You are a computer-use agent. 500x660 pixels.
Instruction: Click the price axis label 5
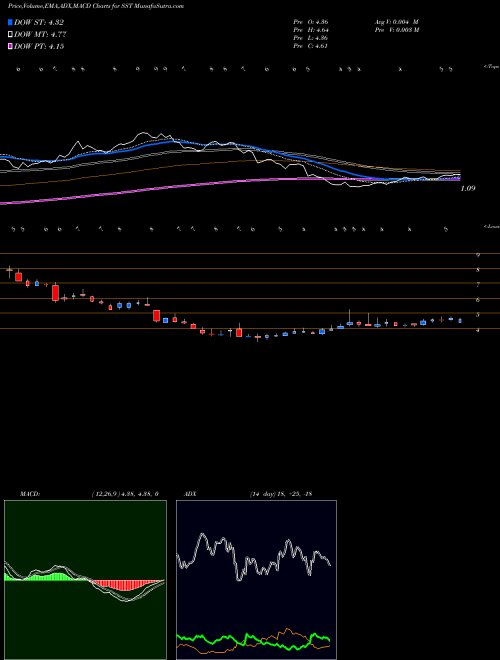click(478, 315)
